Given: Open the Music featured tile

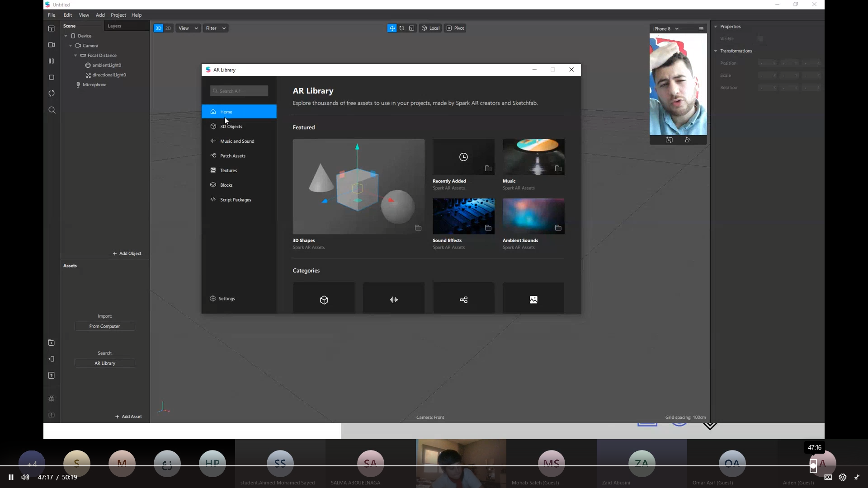Looking at the screenshot, I should 533,157.
